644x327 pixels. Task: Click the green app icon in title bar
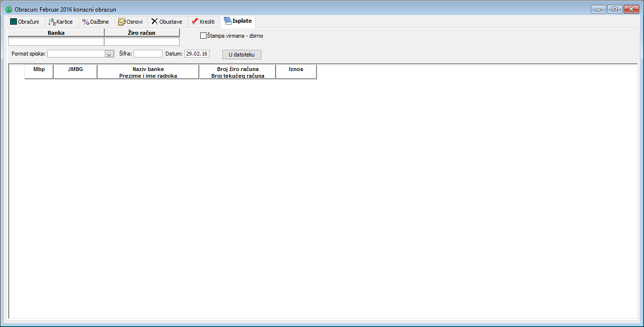8,9
